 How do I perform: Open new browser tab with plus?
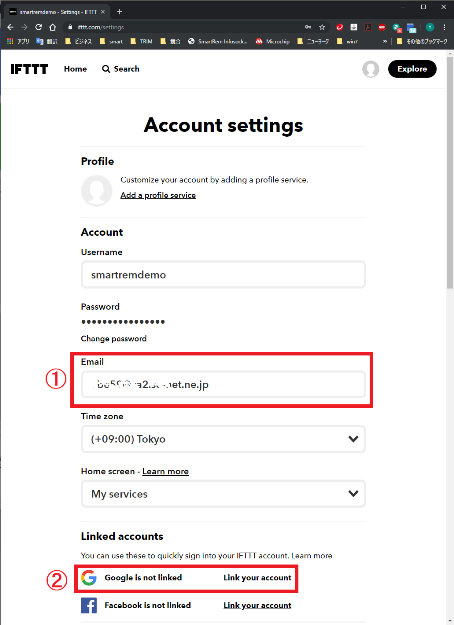click(119, 12)
